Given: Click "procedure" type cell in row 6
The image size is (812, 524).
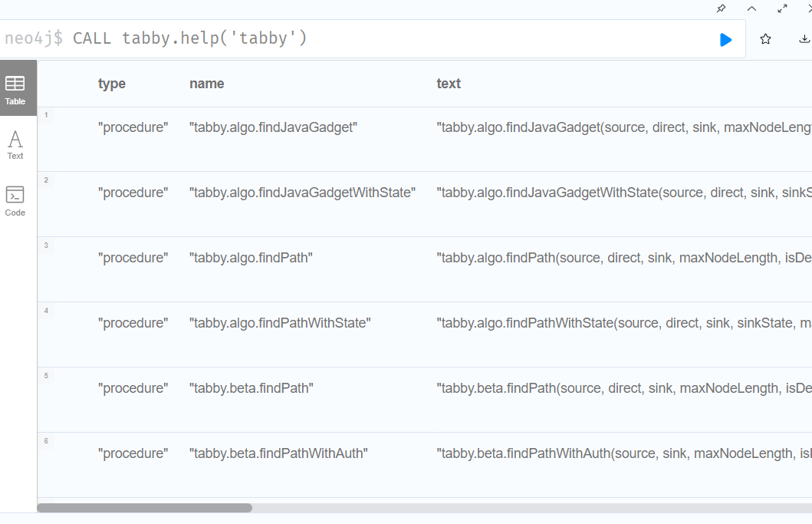Looking at the screenshot, I should tap(133, 454).
